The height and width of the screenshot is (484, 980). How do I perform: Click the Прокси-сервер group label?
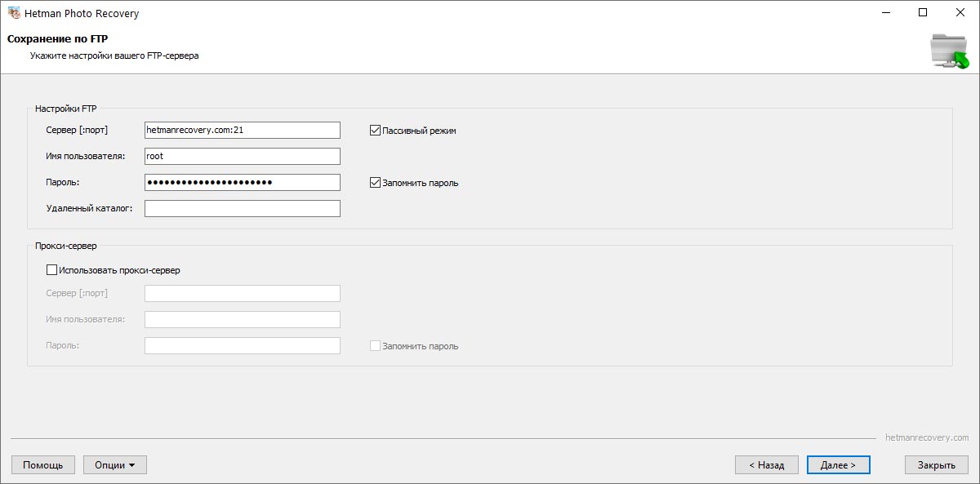(x=66, y=246)
